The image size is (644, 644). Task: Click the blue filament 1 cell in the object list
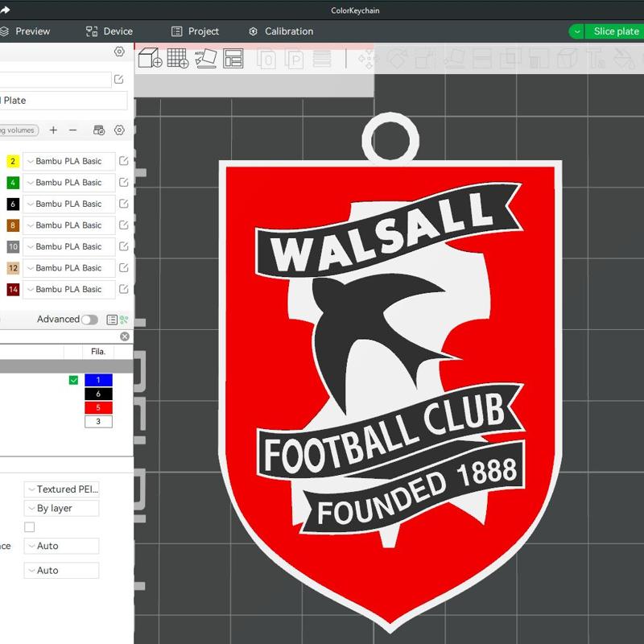pos(98,380)
